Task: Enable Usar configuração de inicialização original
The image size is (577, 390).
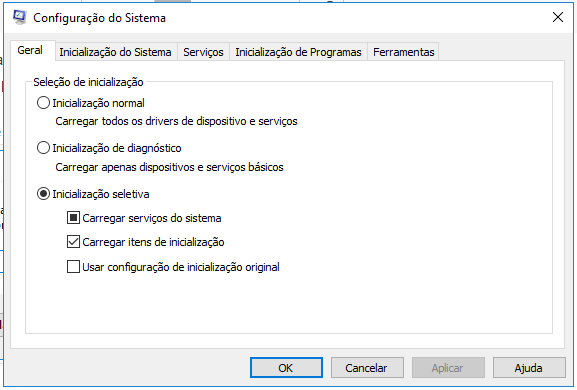Action: point(73,267)
